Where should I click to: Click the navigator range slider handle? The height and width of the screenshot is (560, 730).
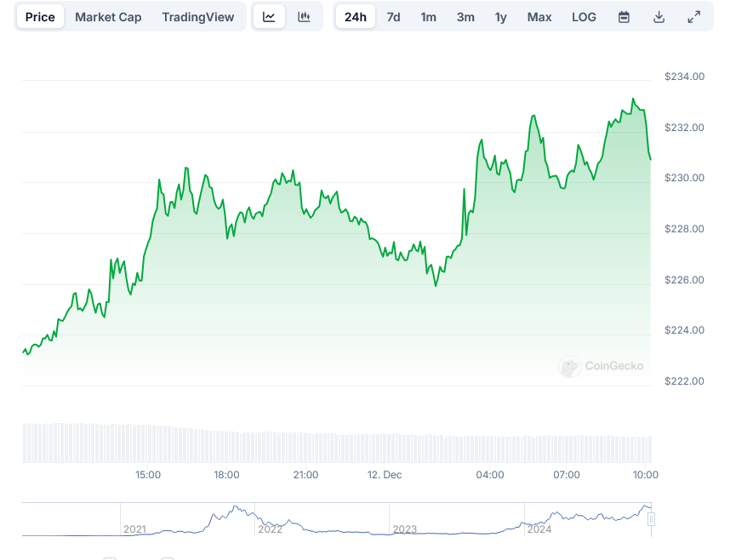pyautogui.click(x=651, y=519)
